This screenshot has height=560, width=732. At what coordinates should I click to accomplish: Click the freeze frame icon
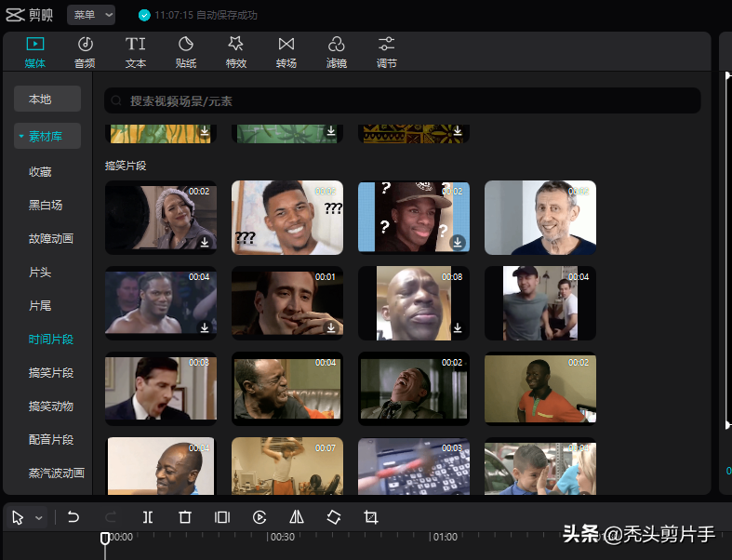point(222,517)
